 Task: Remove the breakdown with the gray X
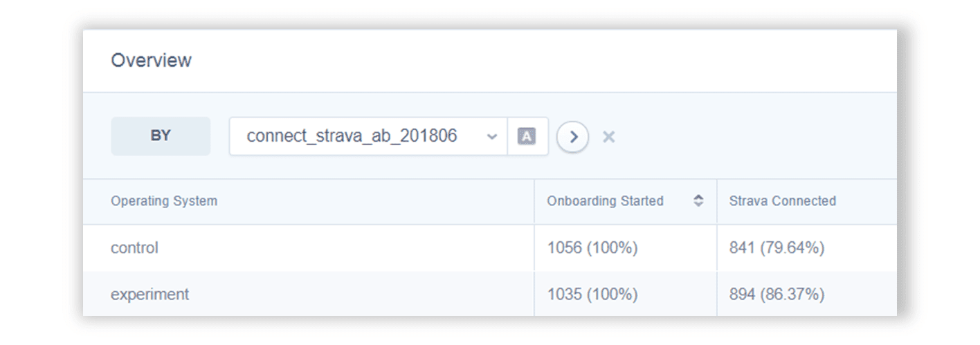tap(608, 137)
